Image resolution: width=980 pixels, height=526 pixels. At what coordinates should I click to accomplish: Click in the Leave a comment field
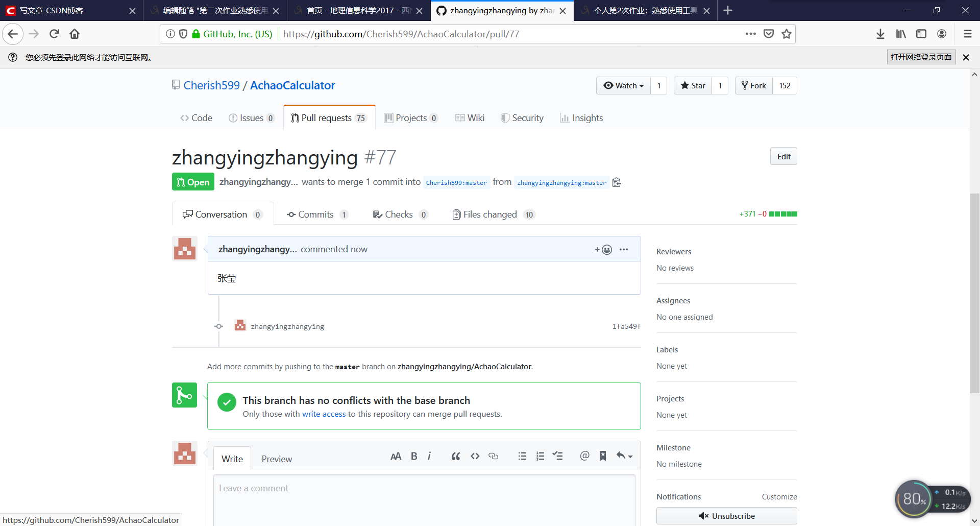424,499
